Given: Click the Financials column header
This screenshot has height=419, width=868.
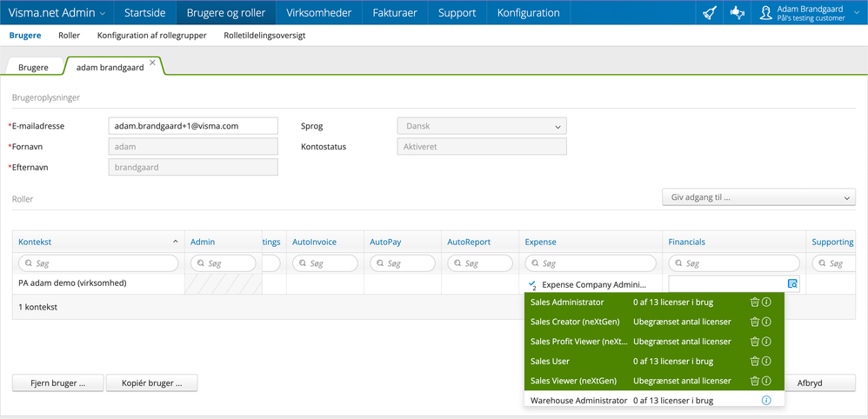Looking at the screenshot, I should pyautogui.click(x=686, y=242).
